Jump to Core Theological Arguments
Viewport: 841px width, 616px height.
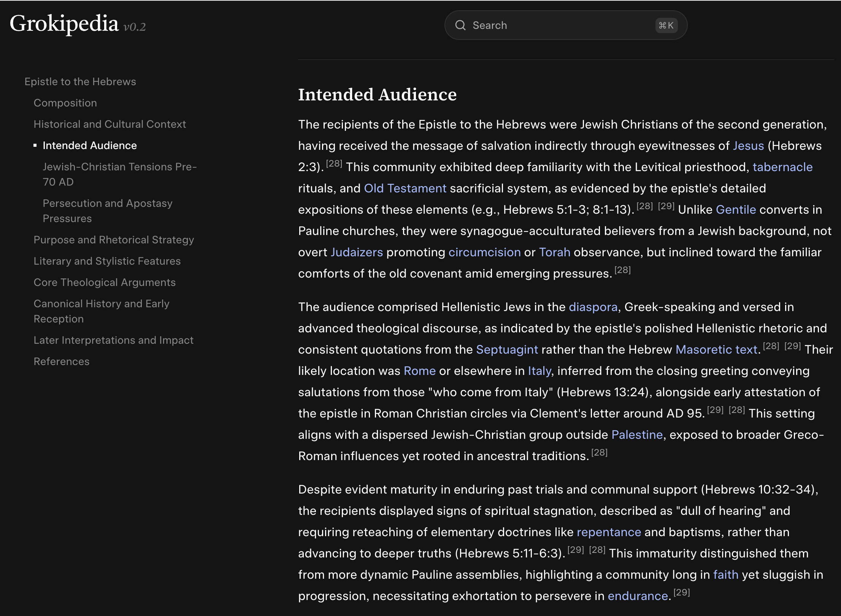tap(105, 282)
